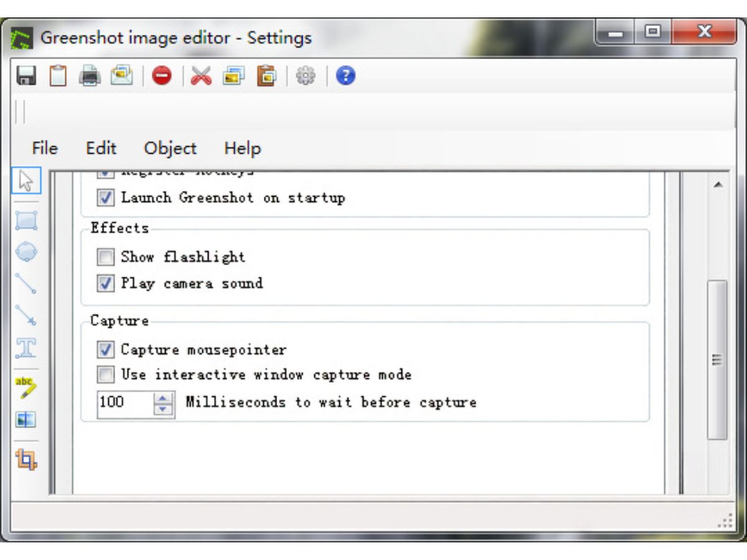The image size is (747, 560).
Task: Click the Greenshot logo in title bar
Action: pos(22,39)
